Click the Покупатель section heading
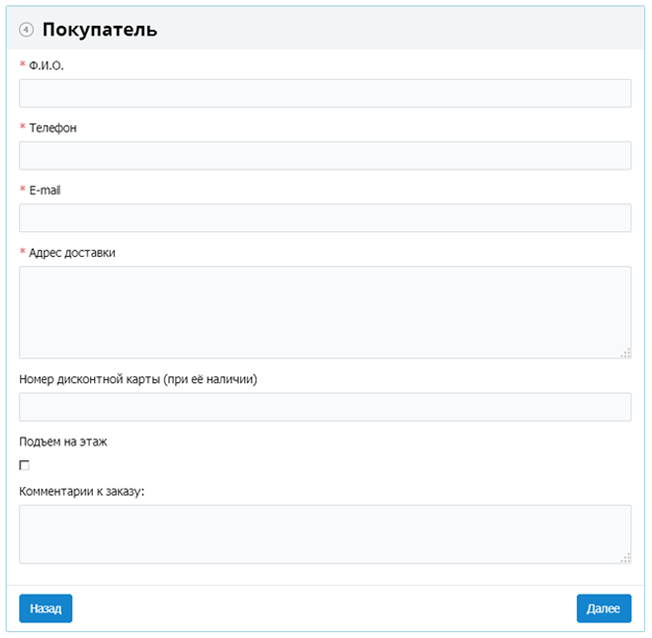 pyautogui.click(x=100, y=30)
